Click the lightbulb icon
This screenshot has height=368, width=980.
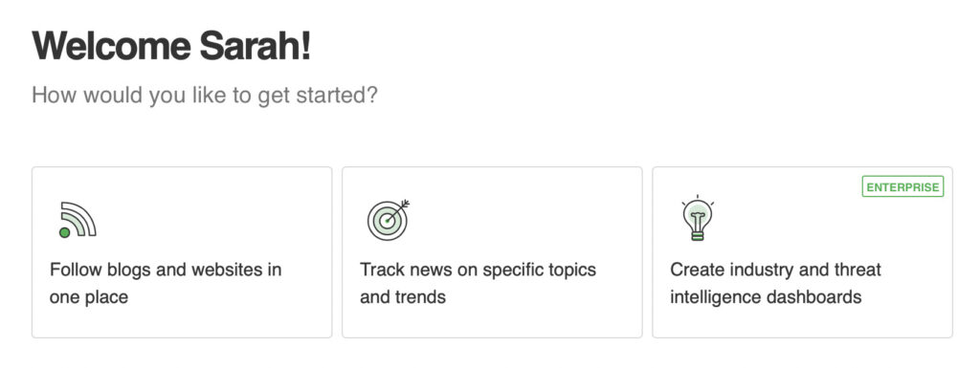point(698,218)
